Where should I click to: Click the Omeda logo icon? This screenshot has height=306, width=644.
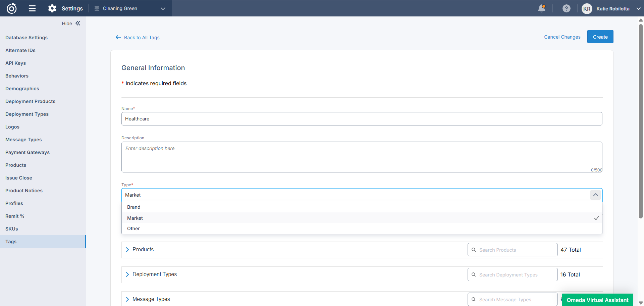pyautogui.click(x=12, y=8)
